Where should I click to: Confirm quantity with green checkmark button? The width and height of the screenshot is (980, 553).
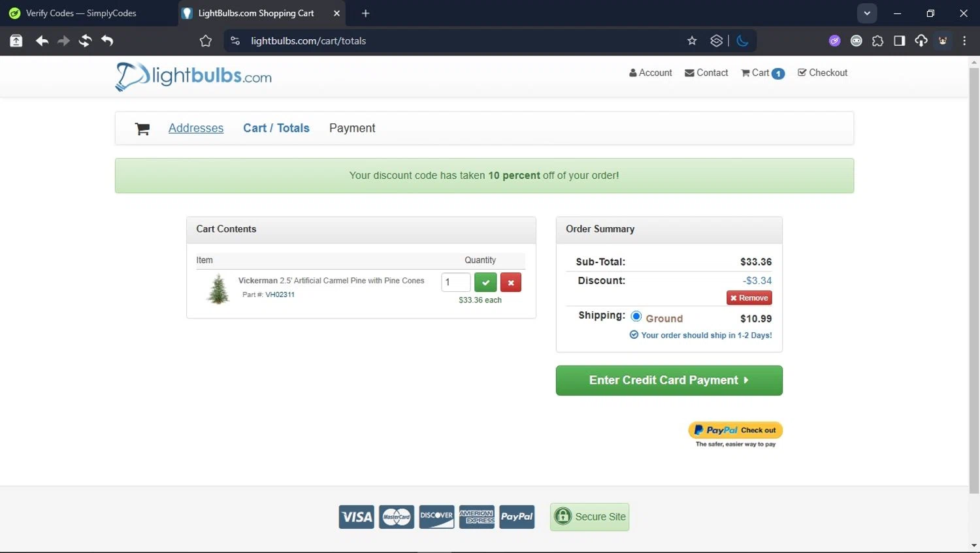click(485, 283)
